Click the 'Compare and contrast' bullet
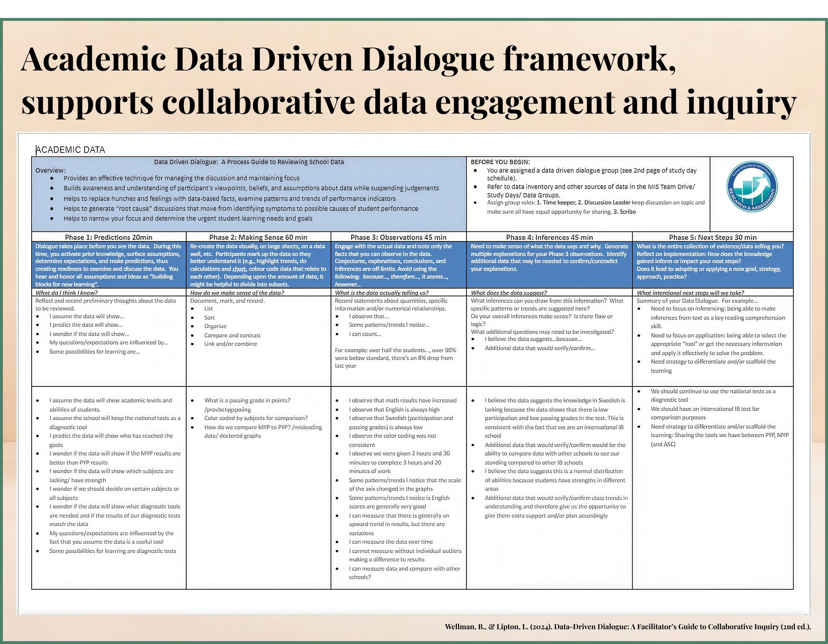The height and width of the screenshot is (644, 828). click(232, 335)
